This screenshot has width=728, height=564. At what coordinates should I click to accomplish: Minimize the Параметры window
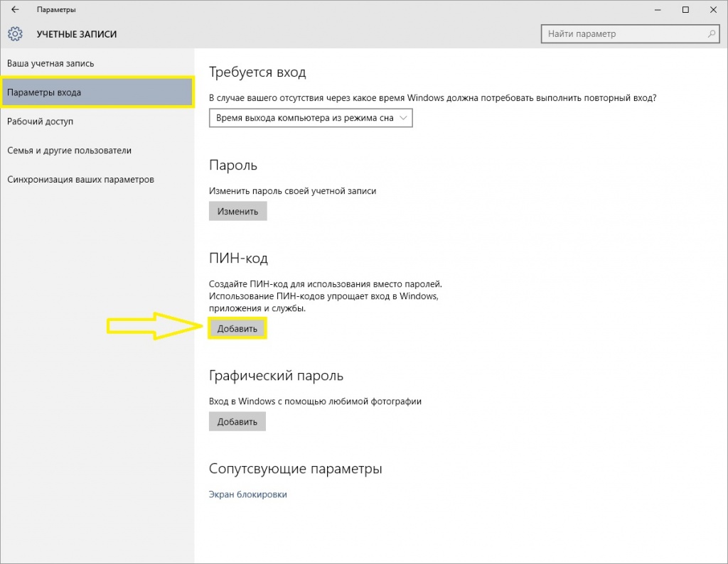tap(653, 10)
